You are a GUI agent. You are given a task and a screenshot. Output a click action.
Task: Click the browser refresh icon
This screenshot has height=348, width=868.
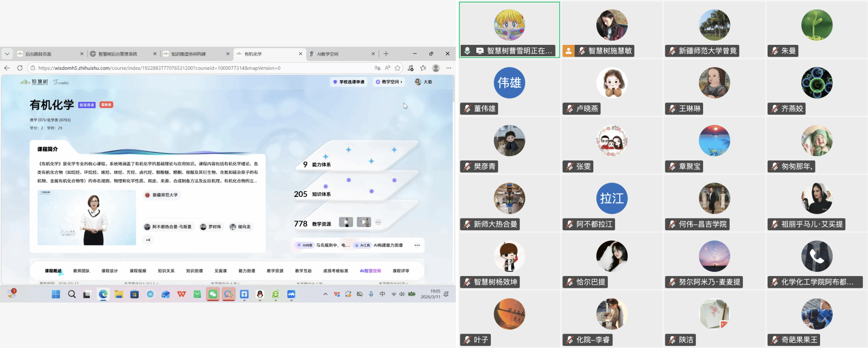(x=19, y=68)
